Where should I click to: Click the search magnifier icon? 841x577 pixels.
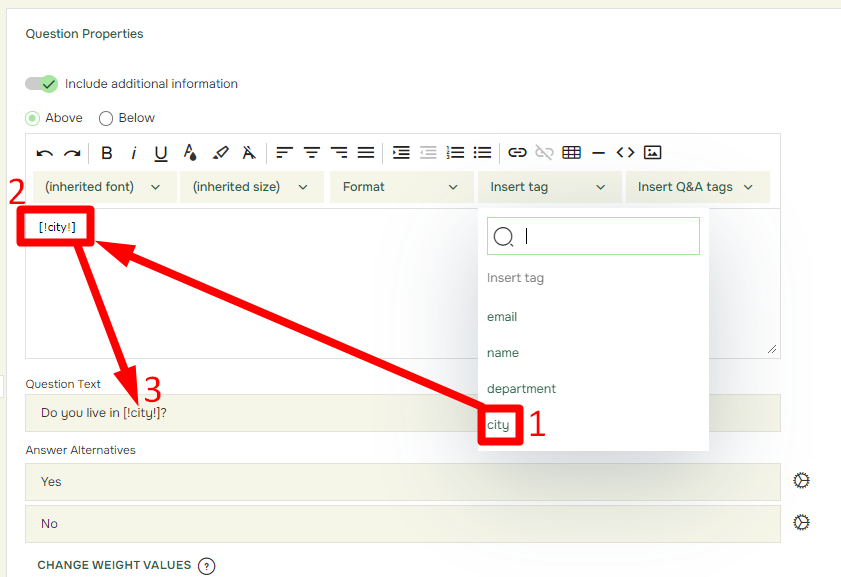(504, 236)
